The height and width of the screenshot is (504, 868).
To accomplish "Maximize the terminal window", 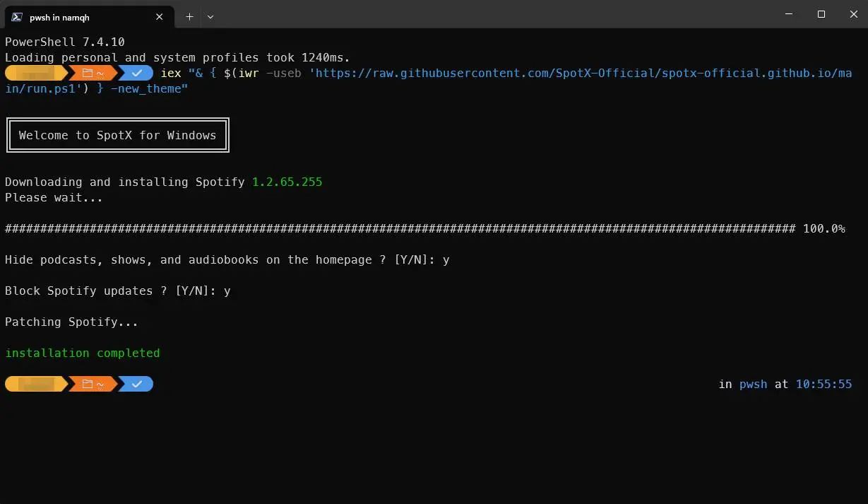I will (x=821, y=14).
